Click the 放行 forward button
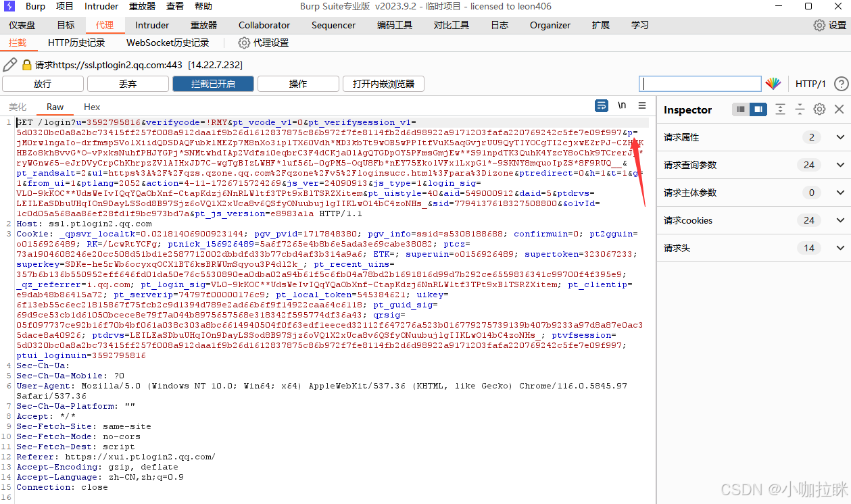The height and width of the screenshot is (504, 851). point(43,84)
